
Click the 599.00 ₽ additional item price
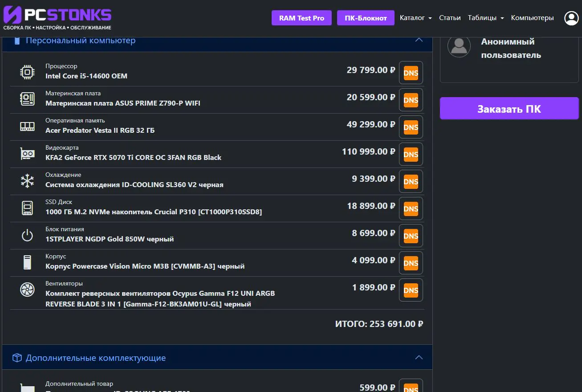click(377, 388)
